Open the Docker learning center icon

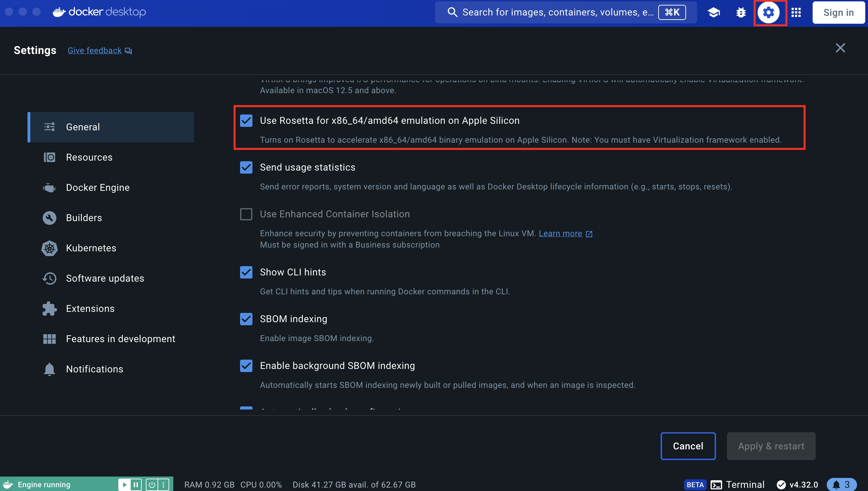(x=714, y=12)
